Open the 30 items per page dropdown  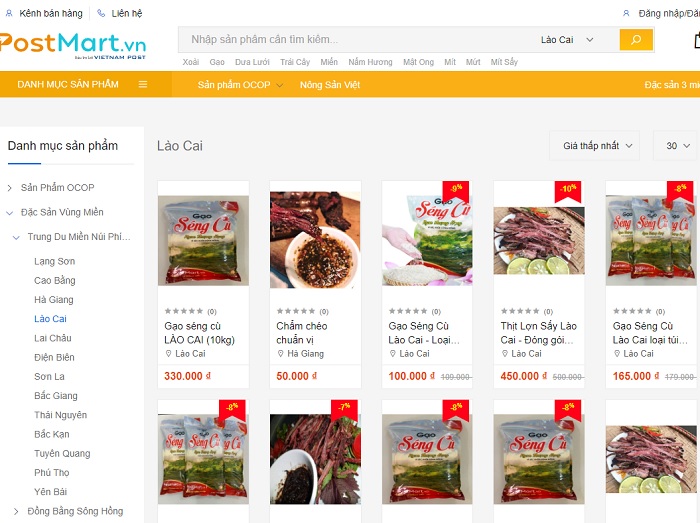click(x=675, y=145)
